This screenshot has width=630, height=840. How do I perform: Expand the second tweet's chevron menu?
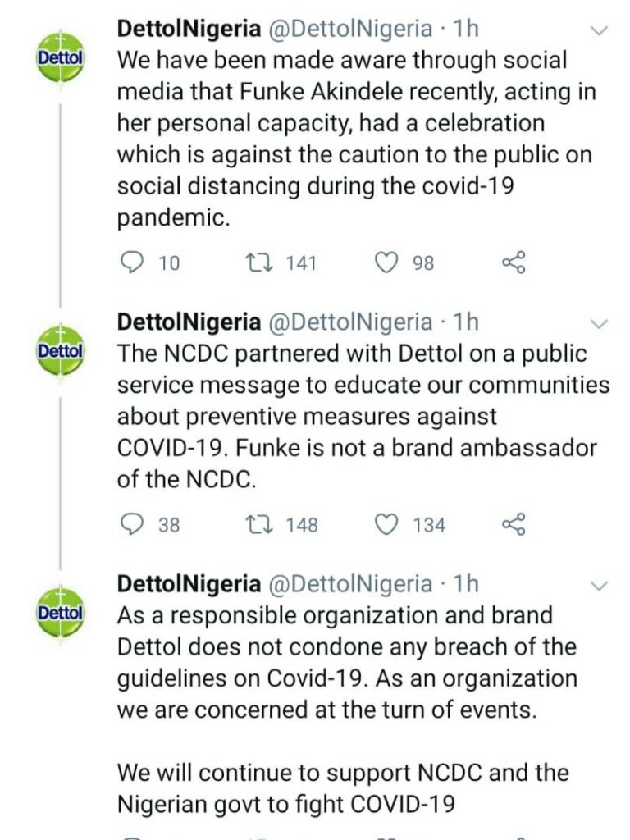pyautogui.click(x=600, y=323)
